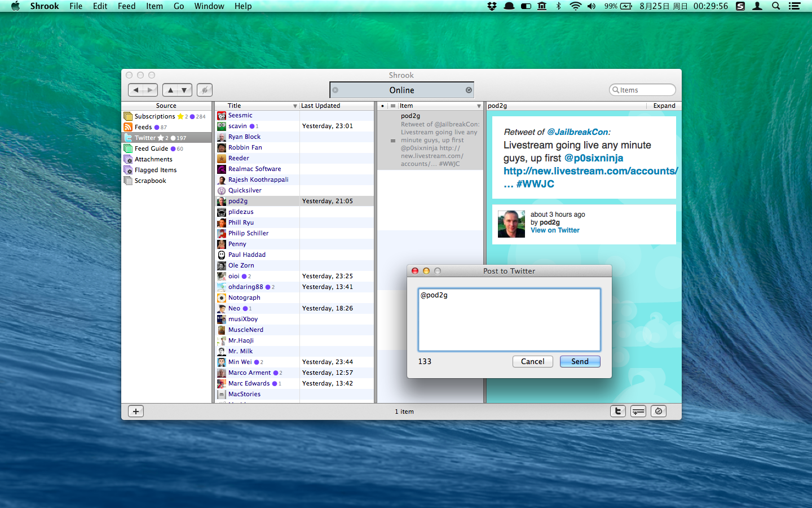
Task: Click pod2g's profile photo in the preview
Action: 511,224
